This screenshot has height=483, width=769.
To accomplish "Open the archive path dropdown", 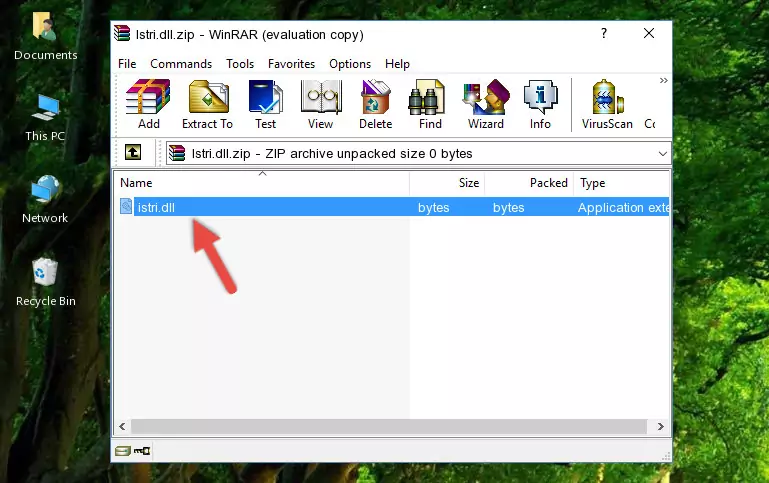I will [x=663, y=154].
